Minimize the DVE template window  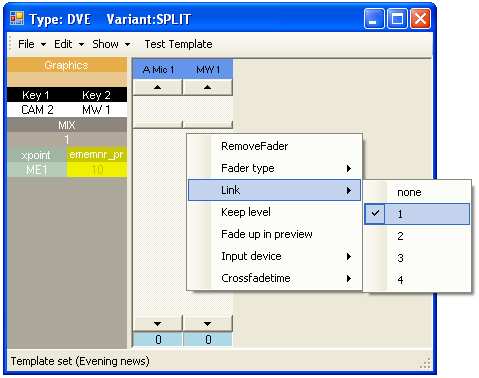tap(374, 19)
